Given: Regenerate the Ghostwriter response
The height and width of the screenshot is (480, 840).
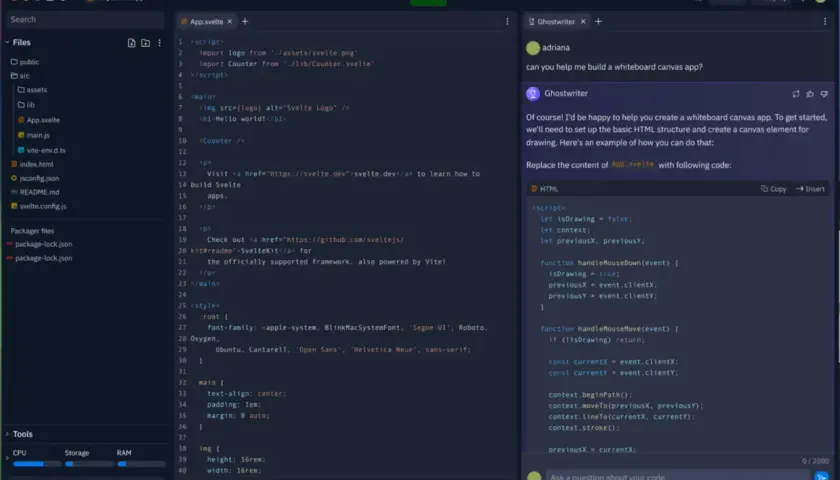Looking at the screenshot, I should pos(796,94).
